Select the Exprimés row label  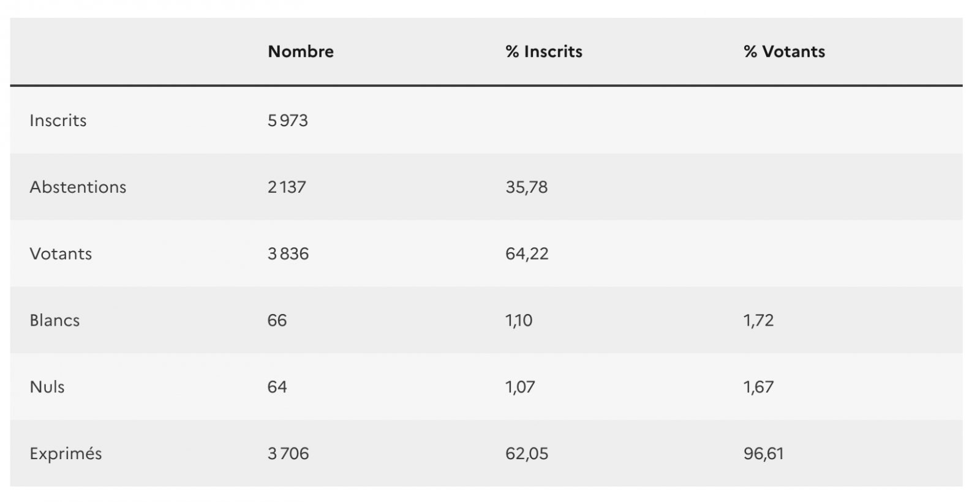66,454
